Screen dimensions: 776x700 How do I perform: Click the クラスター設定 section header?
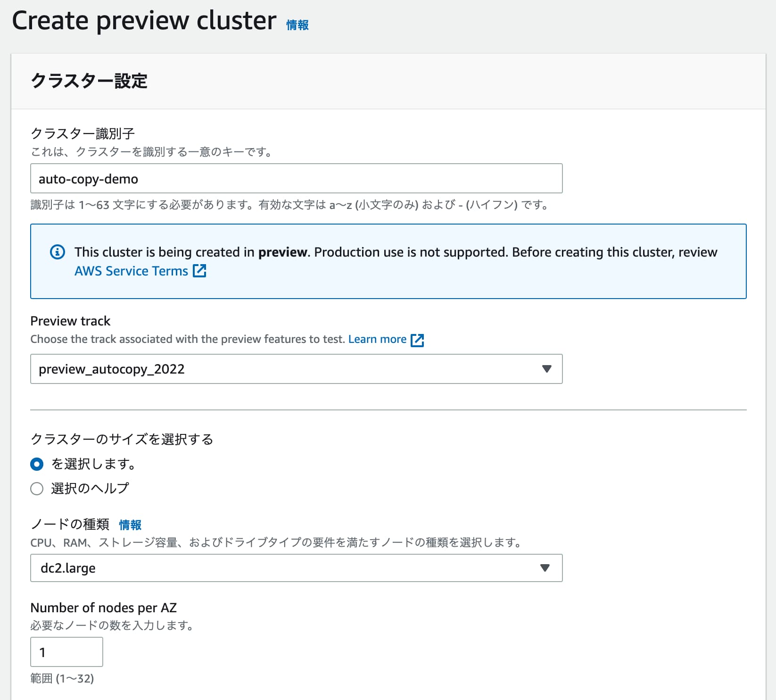click(89, 81)
